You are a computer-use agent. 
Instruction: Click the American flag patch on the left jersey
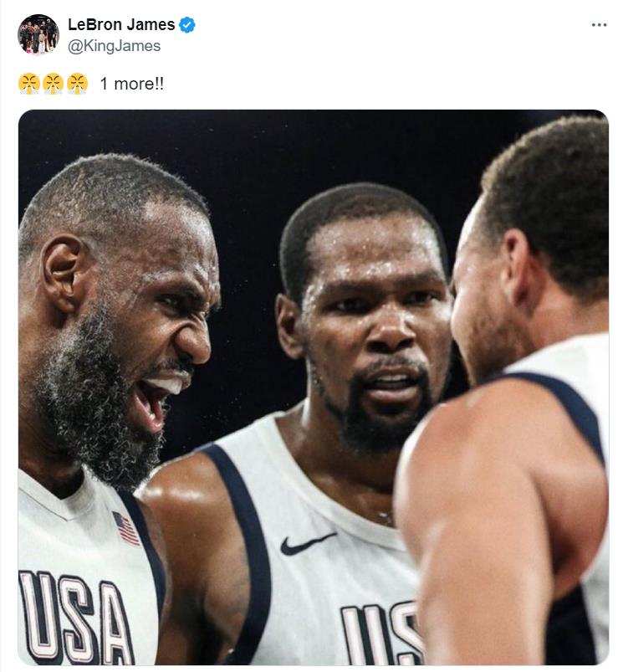click(x=126, y=528)
